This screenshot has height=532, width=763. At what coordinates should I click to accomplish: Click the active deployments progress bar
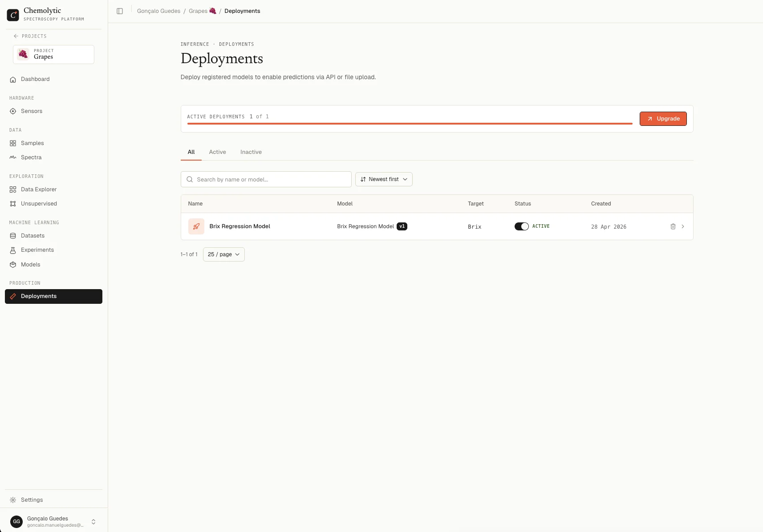(x=410, y=124)
